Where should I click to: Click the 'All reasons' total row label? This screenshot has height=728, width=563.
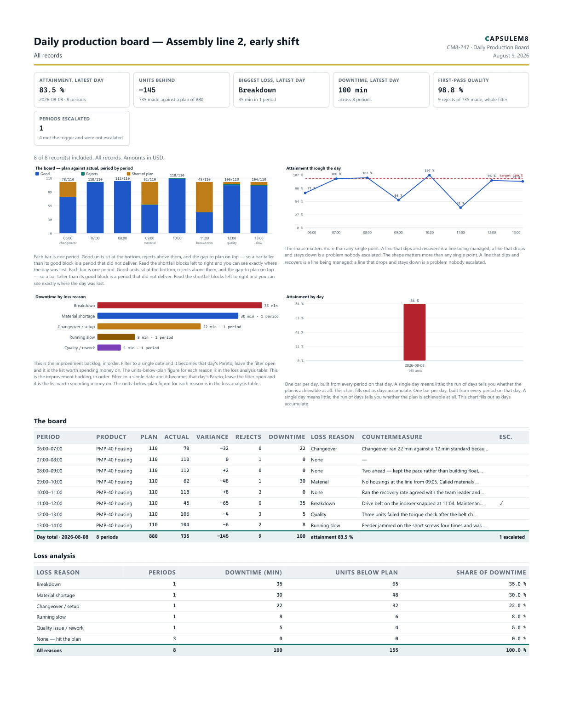click(49, 651)
